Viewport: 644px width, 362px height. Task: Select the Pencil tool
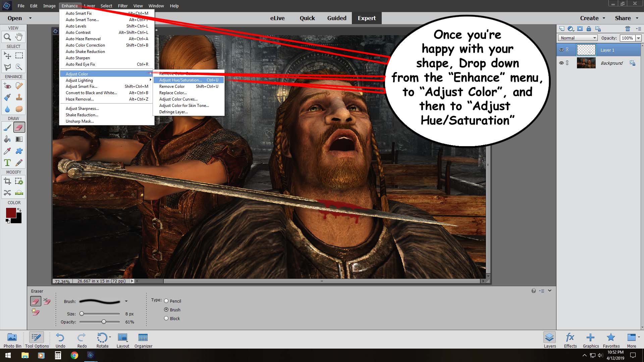click(19, 163)
